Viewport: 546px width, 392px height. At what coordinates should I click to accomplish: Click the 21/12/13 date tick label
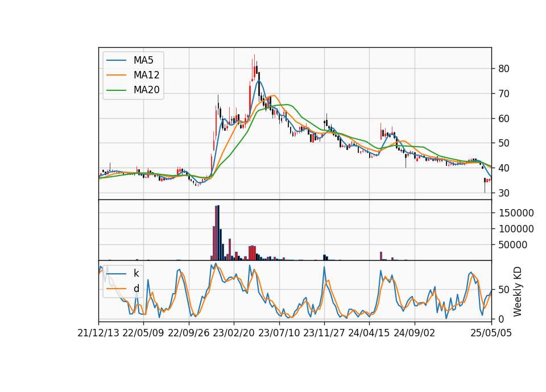tap(98, 333)
